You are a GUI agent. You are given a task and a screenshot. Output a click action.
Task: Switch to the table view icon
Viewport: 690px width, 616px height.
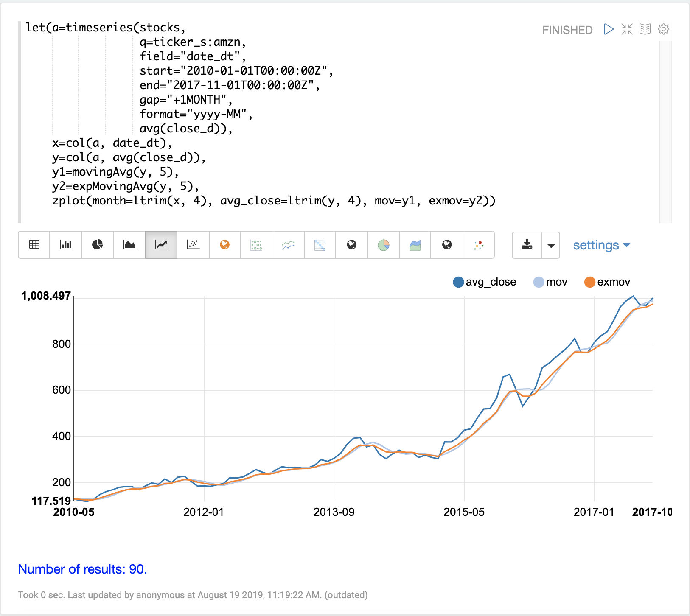click(34, 245)
